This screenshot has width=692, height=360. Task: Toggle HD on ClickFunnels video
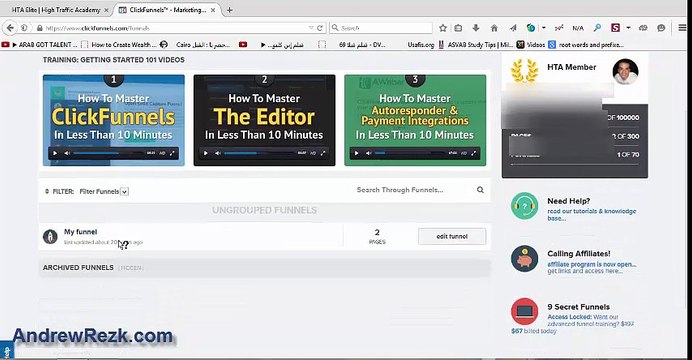tap(162, 153)
